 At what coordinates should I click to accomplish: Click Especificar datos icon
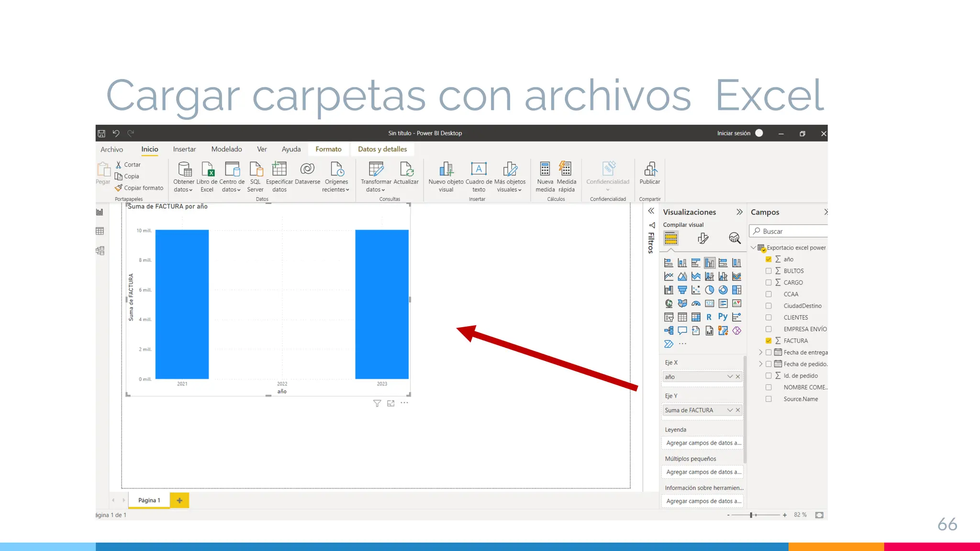279,169
